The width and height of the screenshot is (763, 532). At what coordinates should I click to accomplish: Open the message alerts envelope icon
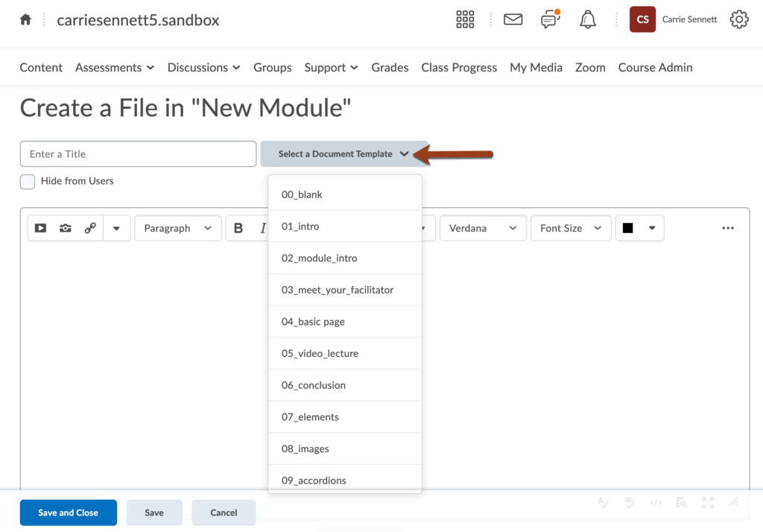(x=513, y=19)
